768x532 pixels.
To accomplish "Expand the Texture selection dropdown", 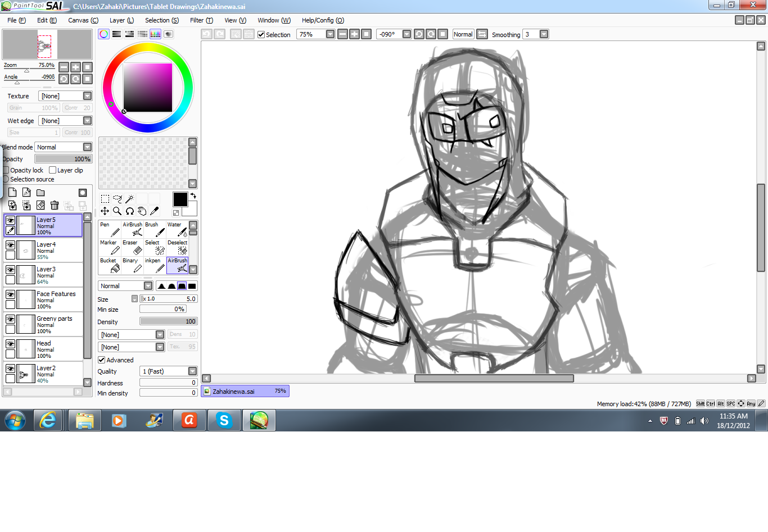I will point(88,96).
